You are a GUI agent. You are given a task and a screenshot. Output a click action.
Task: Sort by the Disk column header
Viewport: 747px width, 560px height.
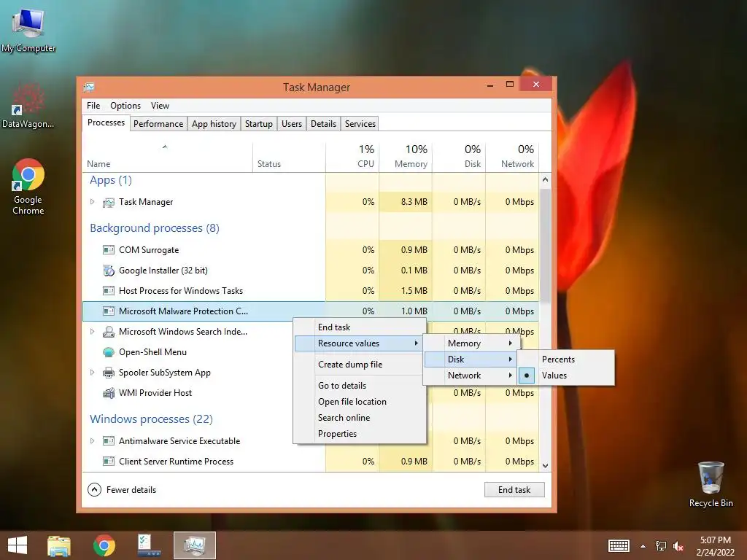(x=459, y=156)
